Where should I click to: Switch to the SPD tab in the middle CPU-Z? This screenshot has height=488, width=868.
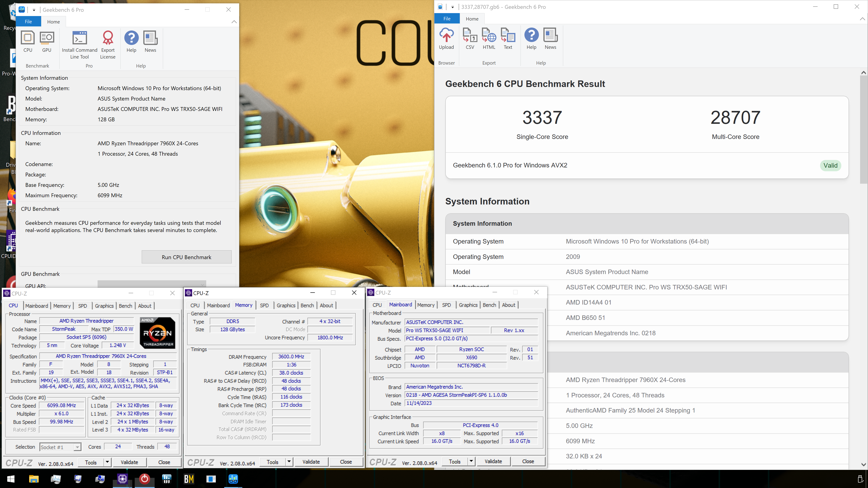tap(264, 305)
